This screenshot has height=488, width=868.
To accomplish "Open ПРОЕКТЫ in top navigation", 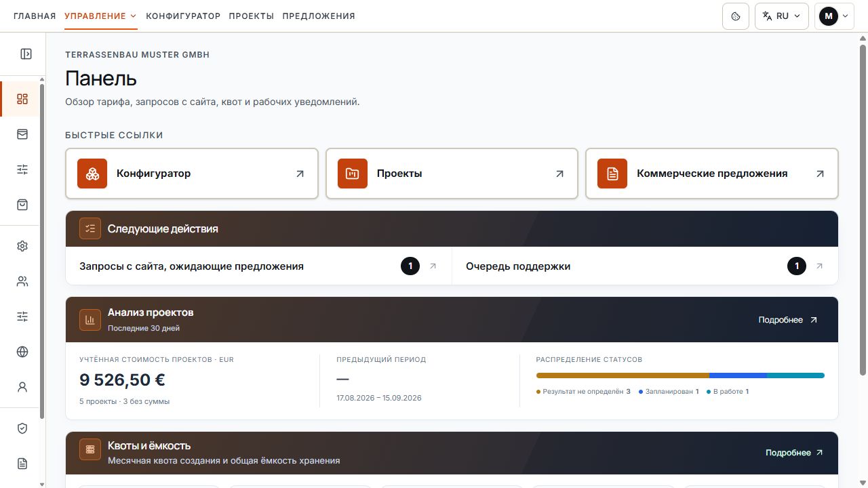I will coord(252,16).
